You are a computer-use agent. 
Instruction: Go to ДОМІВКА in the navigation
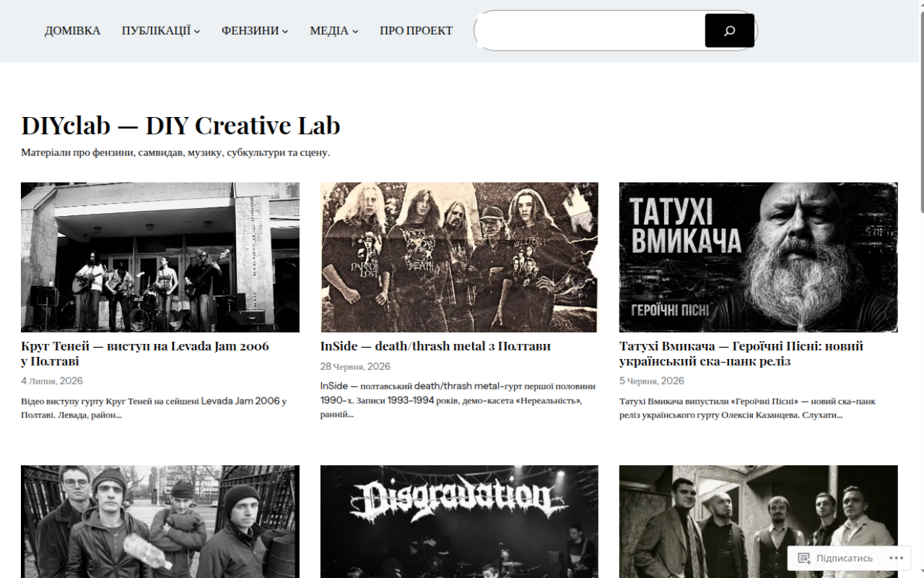tap(72, 30)
